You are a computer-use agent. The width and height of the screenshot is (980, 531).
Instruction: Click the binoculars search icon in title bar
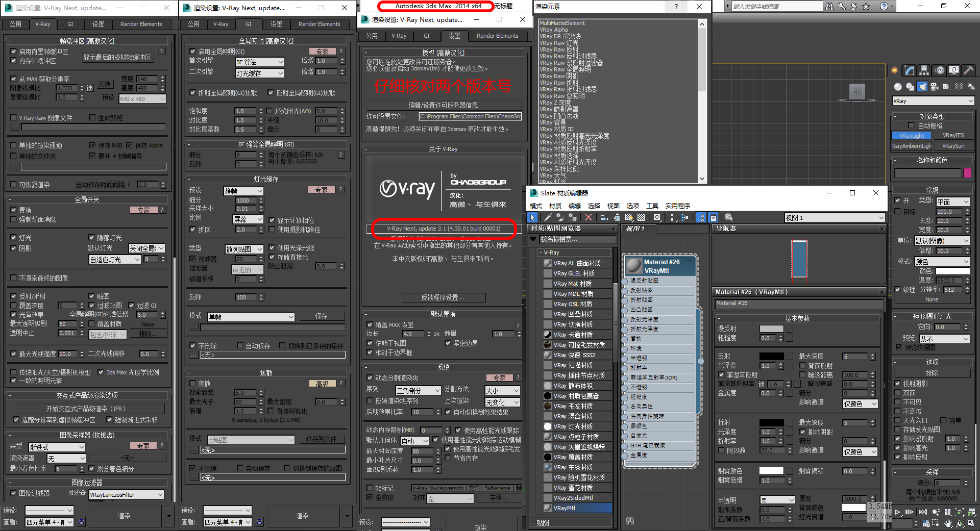tap(829, 6)
